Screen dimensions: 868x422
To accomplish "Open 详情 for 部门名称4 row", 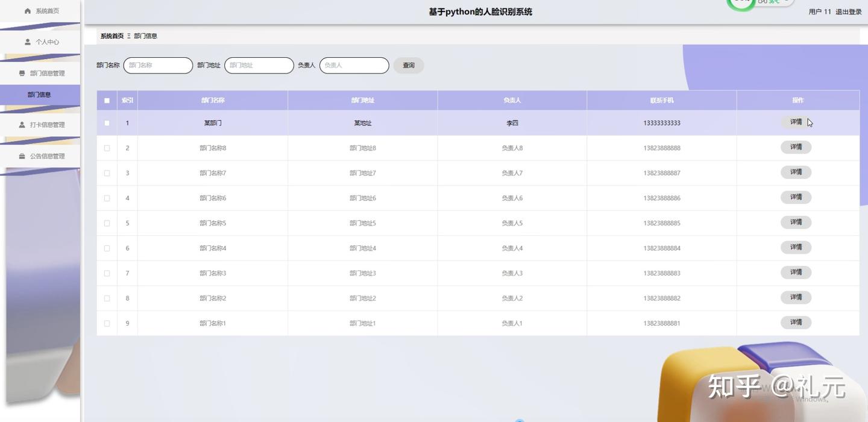I will [x=796, y=247].
